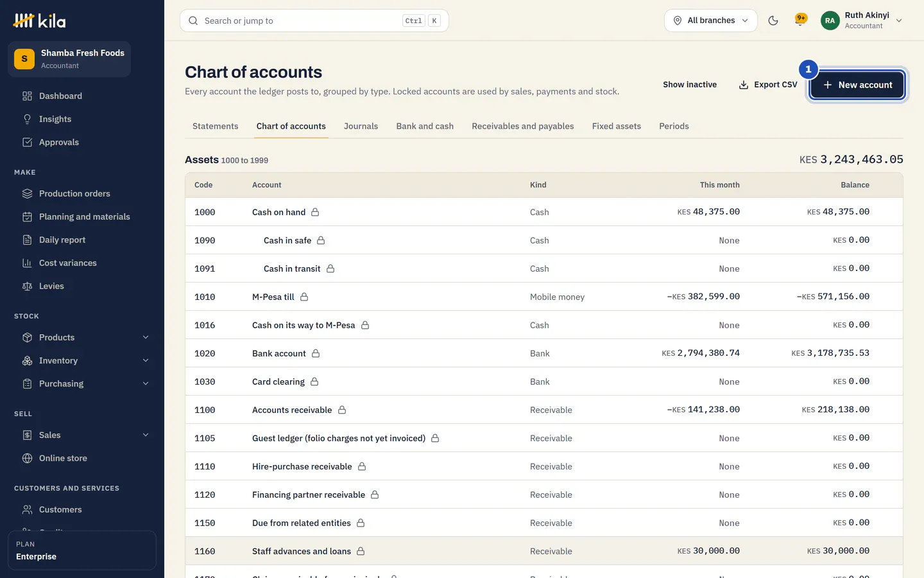924x578 pixels.
Task: Open Cash in transit account row
Action: tap(544, 268)
